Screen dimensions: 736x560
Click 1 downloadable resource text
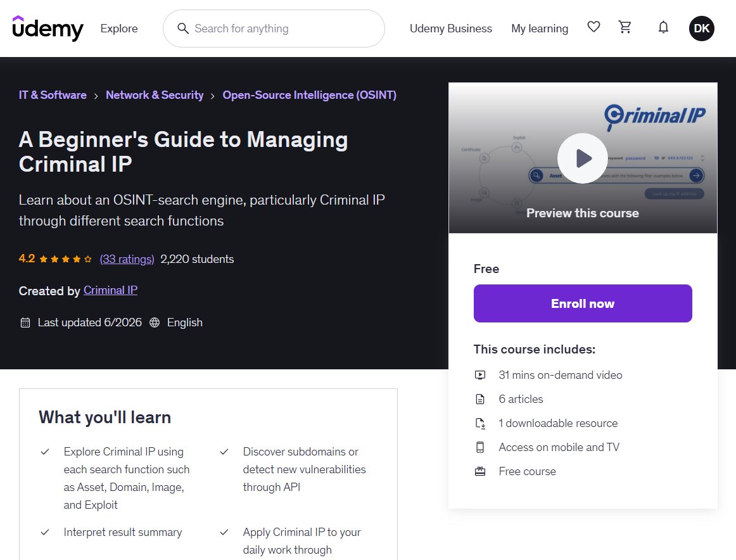pyautogui.click(x=558, y=423)
